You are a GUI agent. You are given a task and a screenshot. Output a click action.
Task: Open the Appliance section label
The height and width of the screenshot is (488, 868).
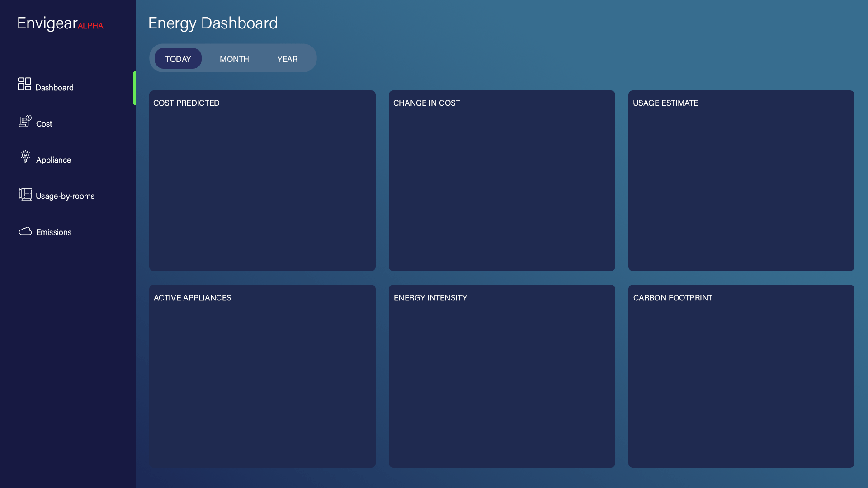[x=53, y=160]
